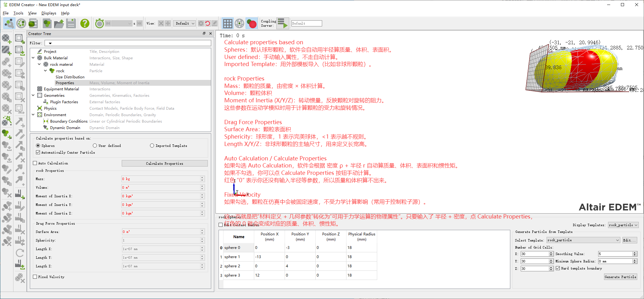Click the green help question mark icon

pyautogui.click(x=85, y=23)
